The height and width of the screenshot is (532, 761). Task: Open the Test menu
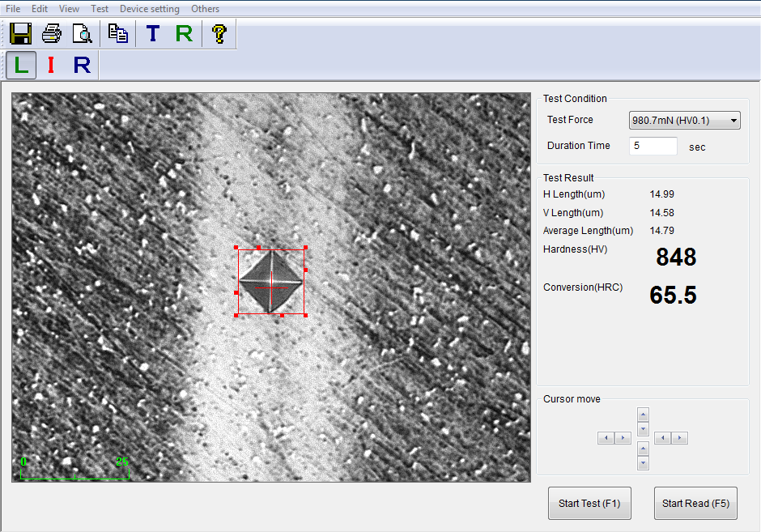pyautogui.click(x=100, y=9)
